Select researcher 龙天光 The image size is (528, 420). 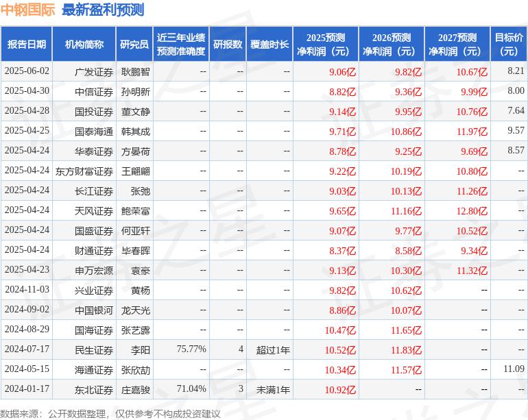[135, 310]
